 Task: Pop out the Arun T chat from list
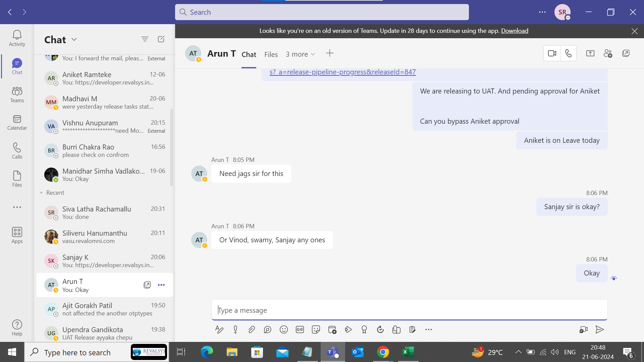[x=147, y=285]
